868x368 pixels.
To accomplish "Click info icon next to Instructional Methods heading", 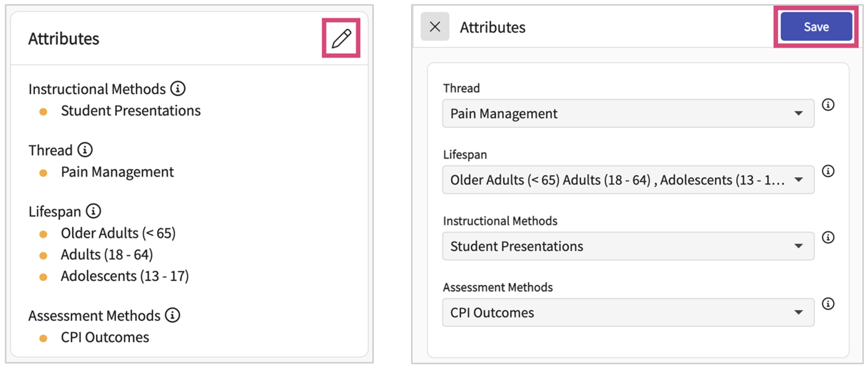I will coord(178,89).
